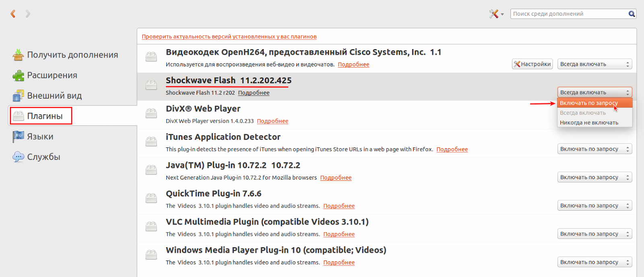This screenshot has height=277, width=644.
Task: Collapse the Shockwave Flash activation dropdown
Action: tap(594, 92)
